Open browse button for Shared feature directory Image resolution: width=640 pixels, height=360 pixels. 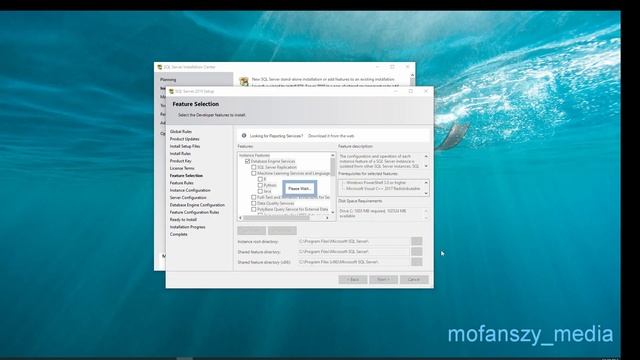point(417,252)
